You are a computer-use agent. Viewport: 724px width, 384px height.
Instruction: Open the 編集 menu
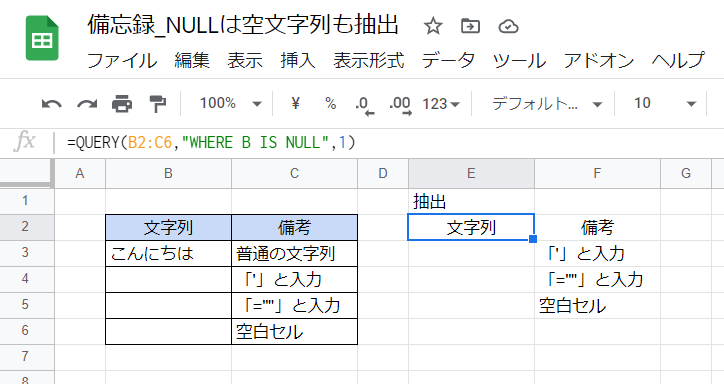[192, 60]
